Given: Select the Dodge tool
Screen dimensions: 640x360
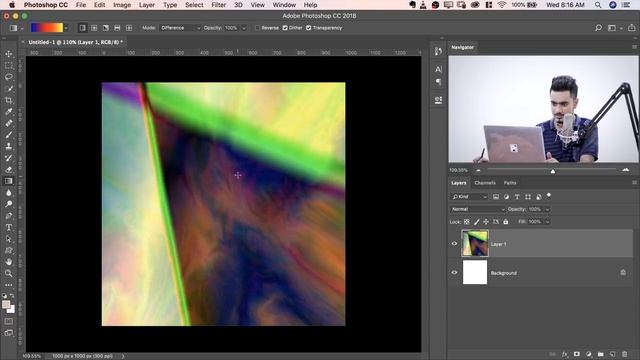Looking at the screenshot, I should pos(9,204).
